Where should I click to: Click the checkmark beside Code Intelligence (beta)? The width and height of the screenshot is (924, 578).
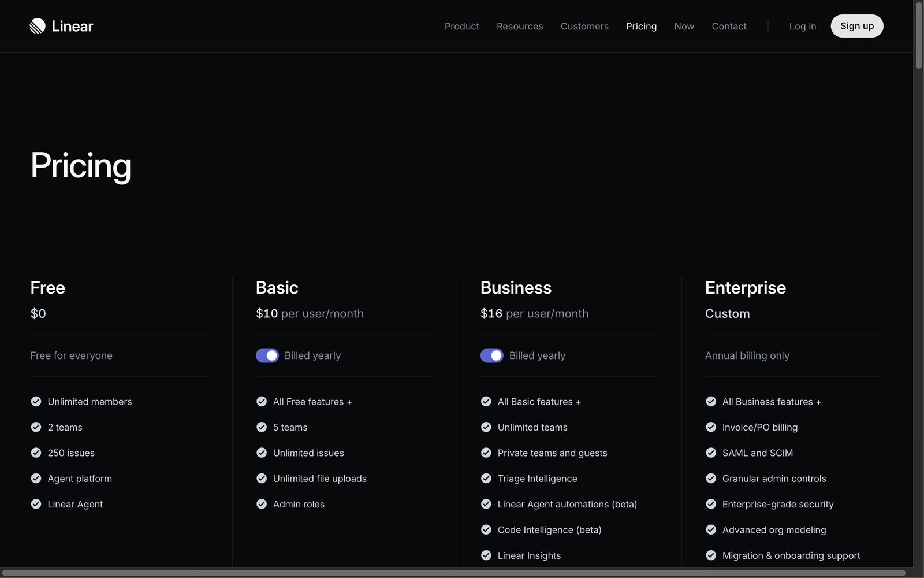pos(486,529)
